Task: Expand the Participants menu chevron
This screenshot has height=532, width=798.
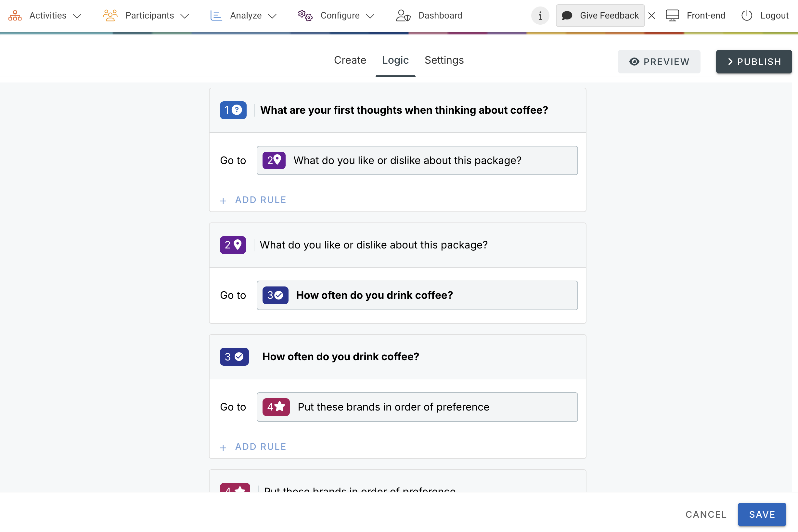Action: (185, 16)
